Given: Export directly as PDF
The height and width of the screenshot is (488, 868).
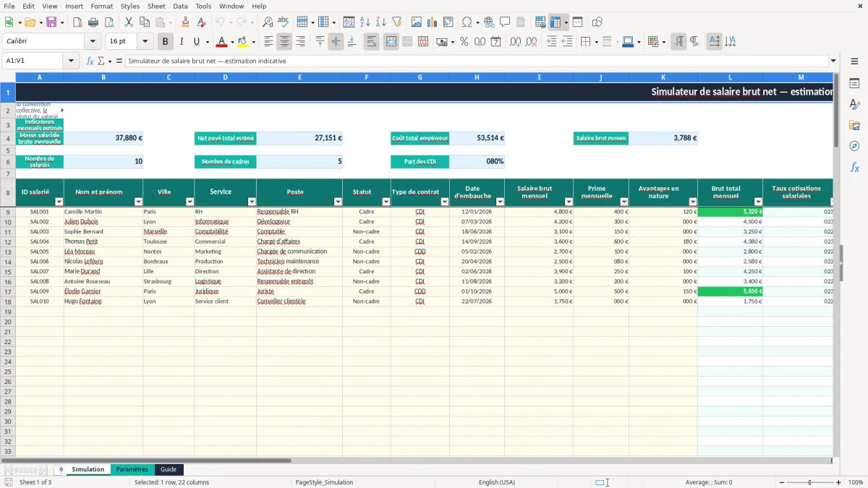Looking at the screenshot, I should [x=77, y=22].
